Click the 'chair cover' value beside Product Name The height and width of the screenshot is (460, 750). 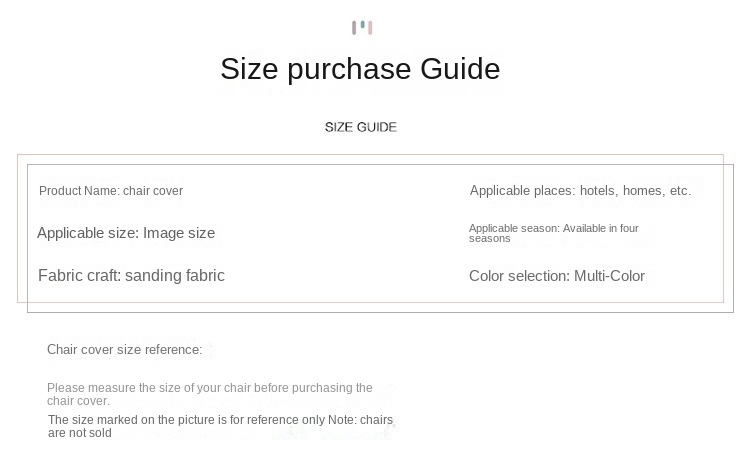point(153,191)
